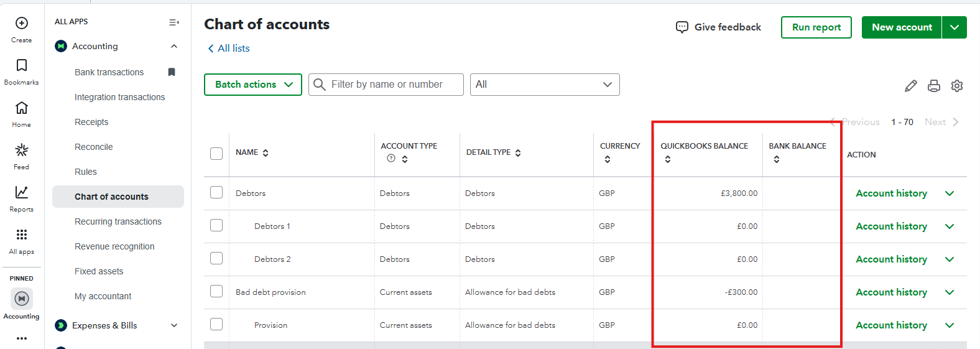Go to Home icon

click(x=22, y=108)
